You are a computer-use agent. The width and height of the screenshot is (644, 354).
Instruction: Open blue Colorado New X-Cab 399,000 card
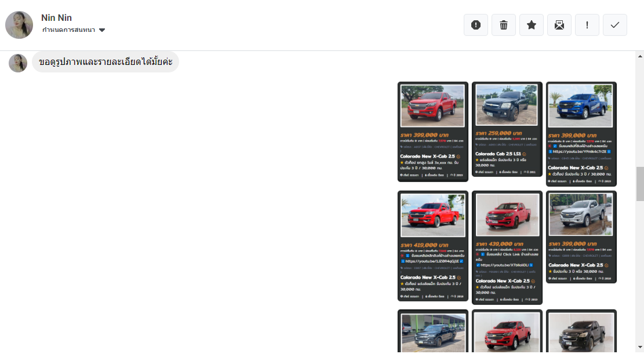581,134
